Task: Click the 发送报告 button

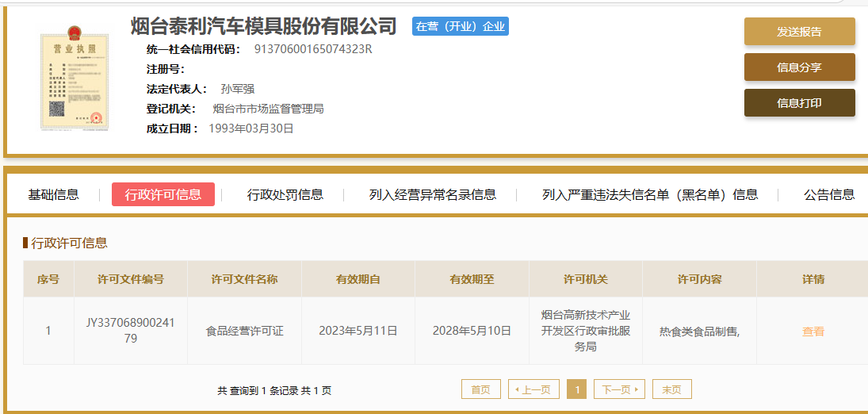Action: click(799, 32)
